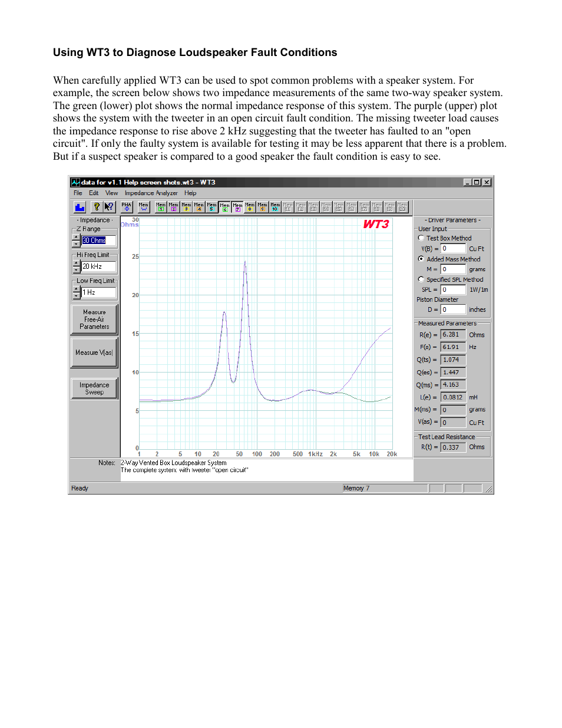
Task: Toggle Mem 6 green memory plot
Action: [224, 207]
